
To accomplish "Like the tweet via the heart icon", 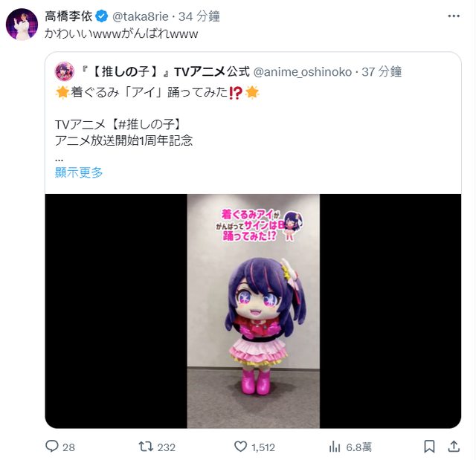I will click(x=241, y=447).
